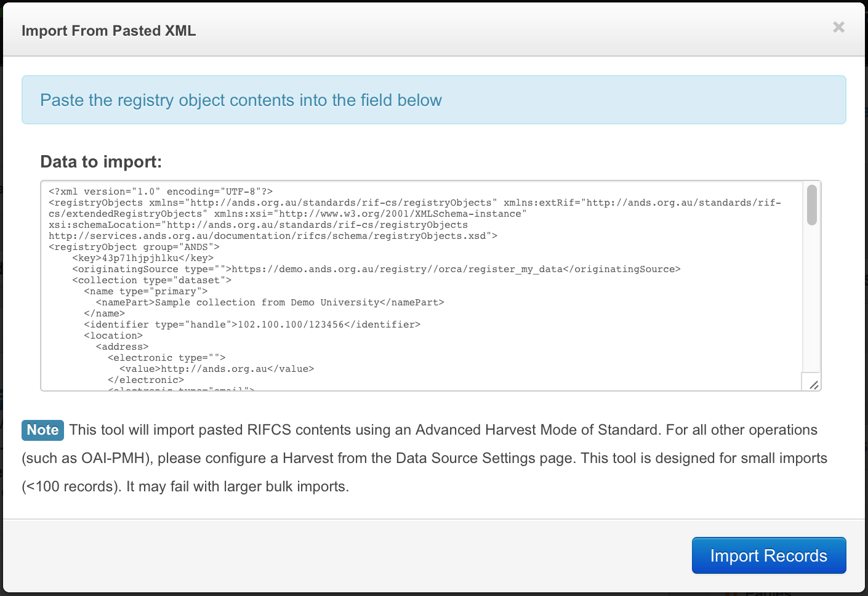Click the 'Data to import:' label
The height and width of the screenshot is (596, 868).
101,162
